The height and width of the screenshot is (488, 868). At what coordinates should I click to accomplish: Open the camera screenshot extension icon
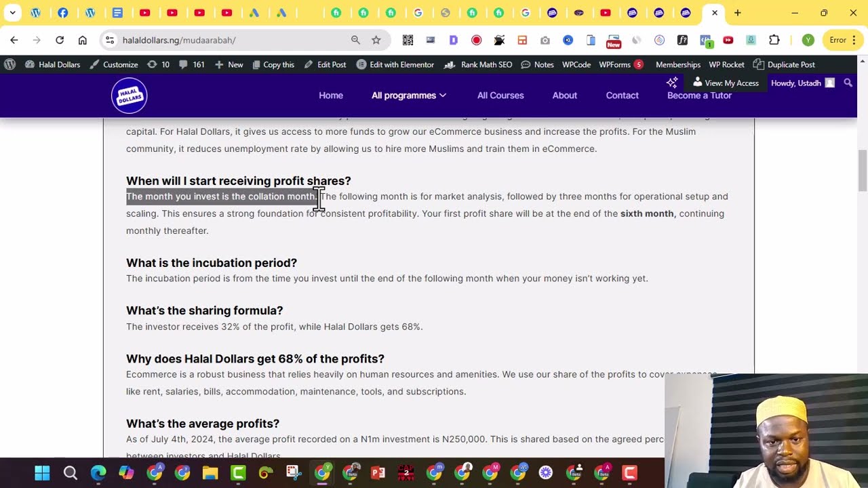pyautogui.click(x=545, y=40)
